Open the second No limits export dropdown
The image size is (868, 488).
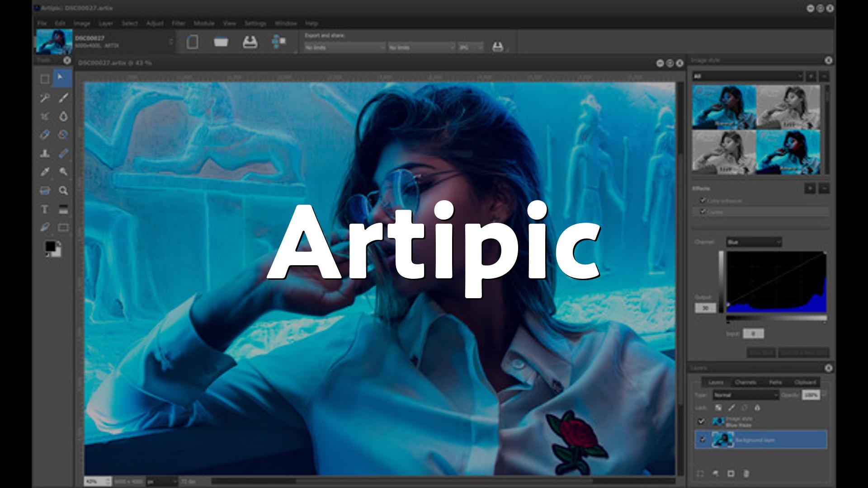421,47
